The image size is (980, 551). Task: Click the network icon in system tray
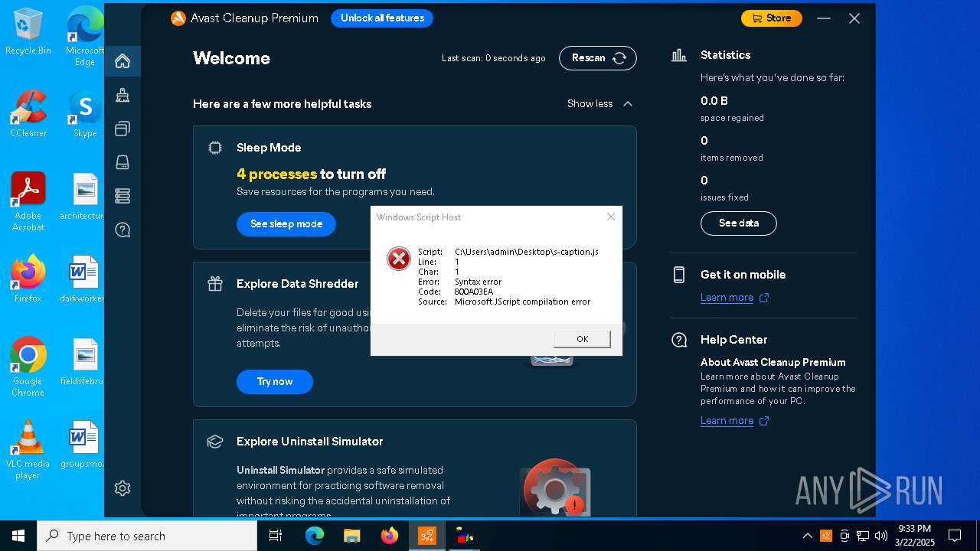pyautogui.click(x=863, y=536)
